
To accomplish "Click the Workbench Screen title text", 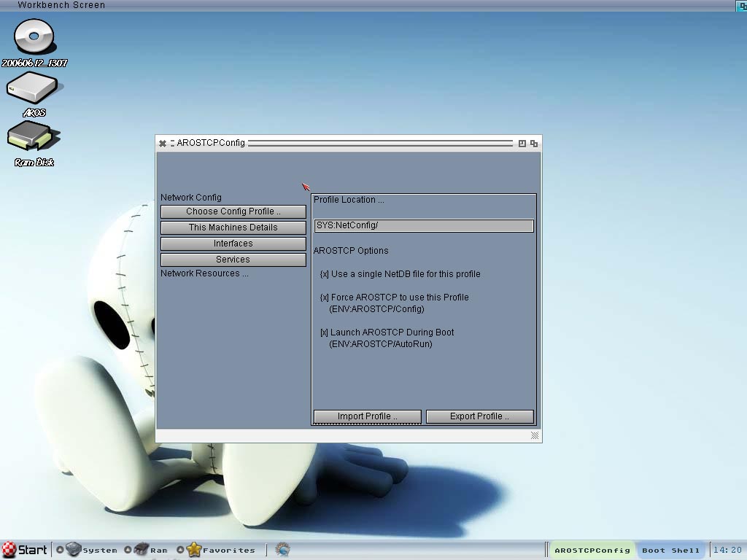I will point(61,5).
